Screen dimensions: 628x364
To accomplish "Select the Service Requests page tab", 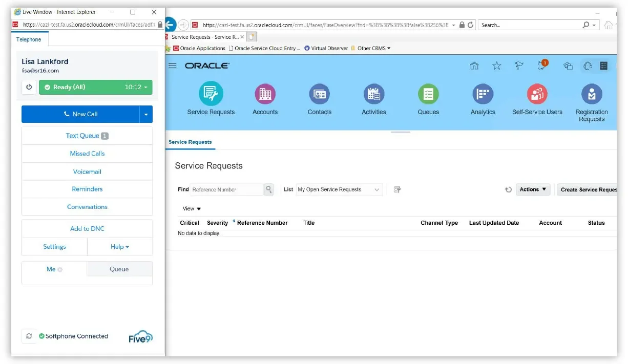I will coord(190,142).
